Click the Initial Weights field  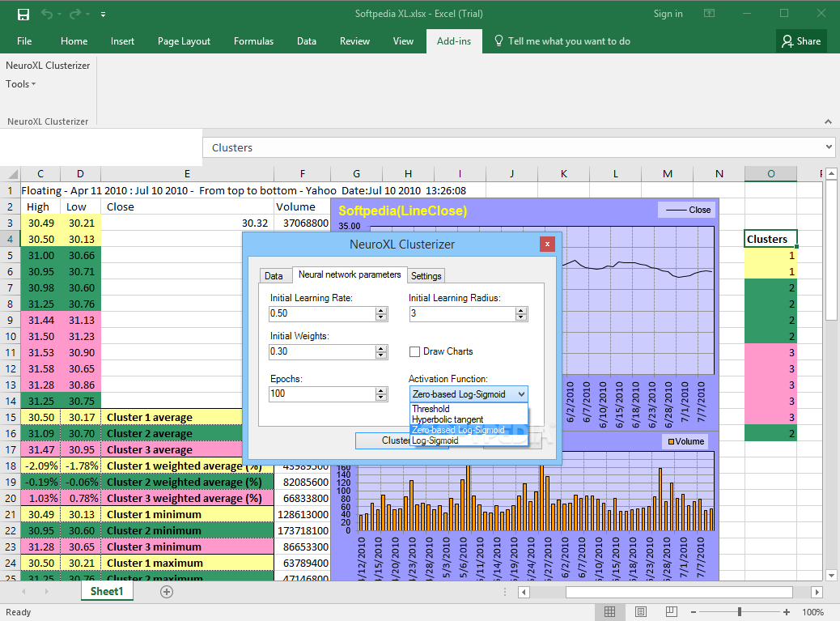(323, 351)
